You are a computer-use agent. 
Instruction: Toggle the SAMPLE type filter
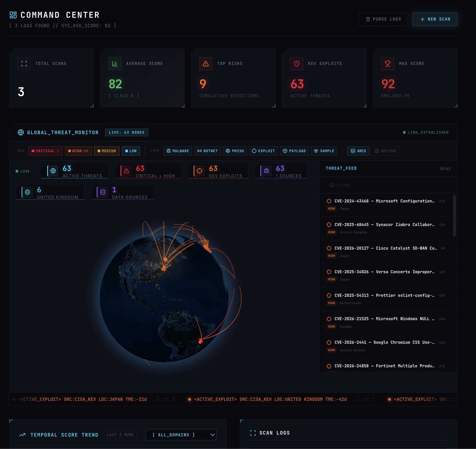coord(324,151)
